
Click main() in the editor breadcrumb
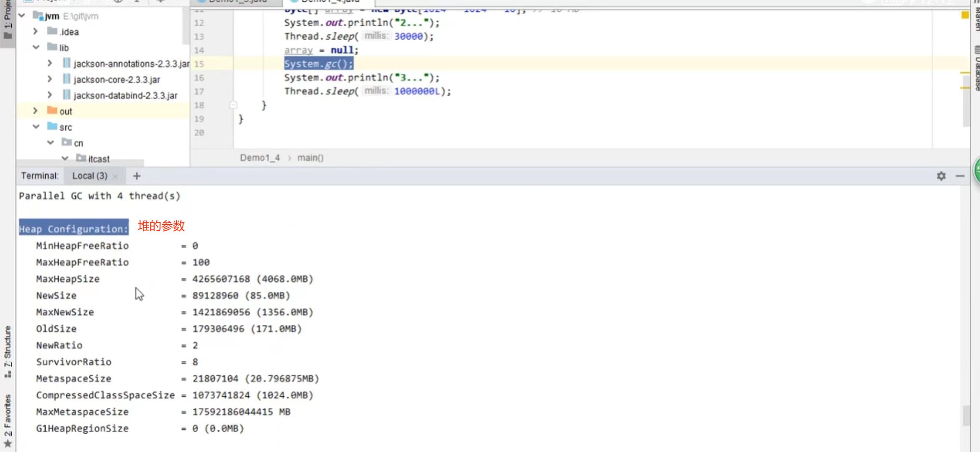[310, 158]
